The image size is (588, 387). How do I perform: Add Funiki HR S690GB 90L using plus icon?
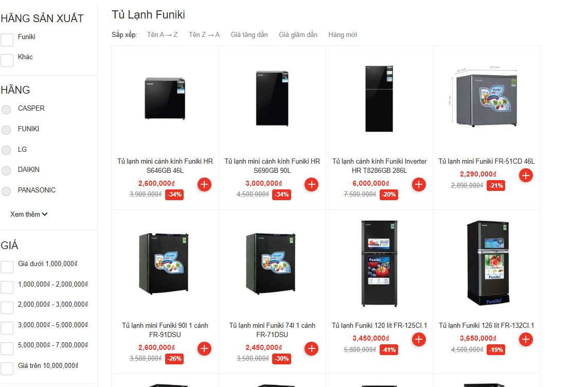pos(311,185)
